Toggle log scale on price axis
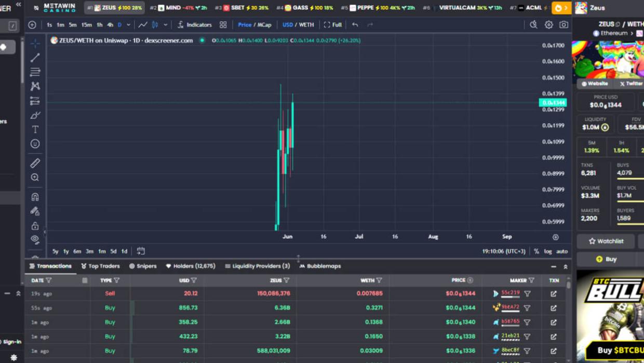 pos(548,251)
